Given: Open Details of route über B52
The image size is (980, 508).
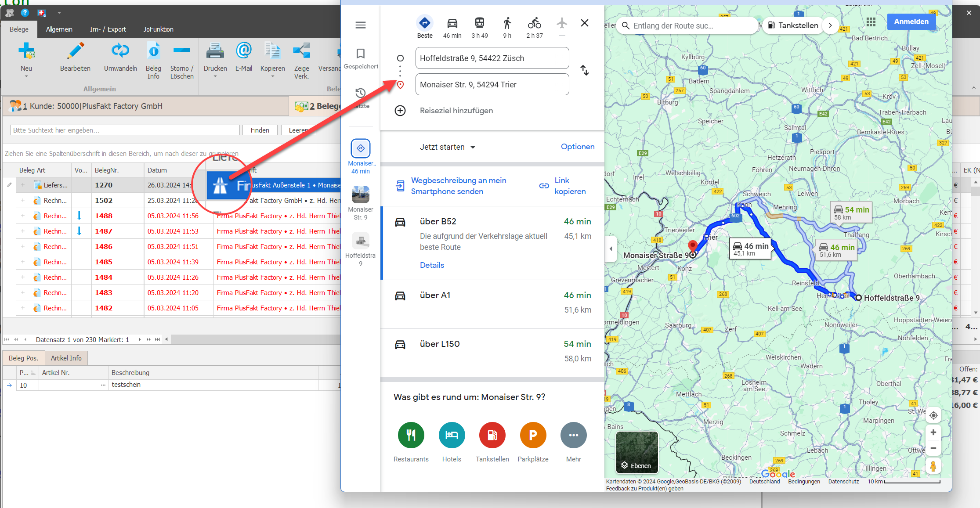Looking at the screenshot, I should click(x=432, y=265).
